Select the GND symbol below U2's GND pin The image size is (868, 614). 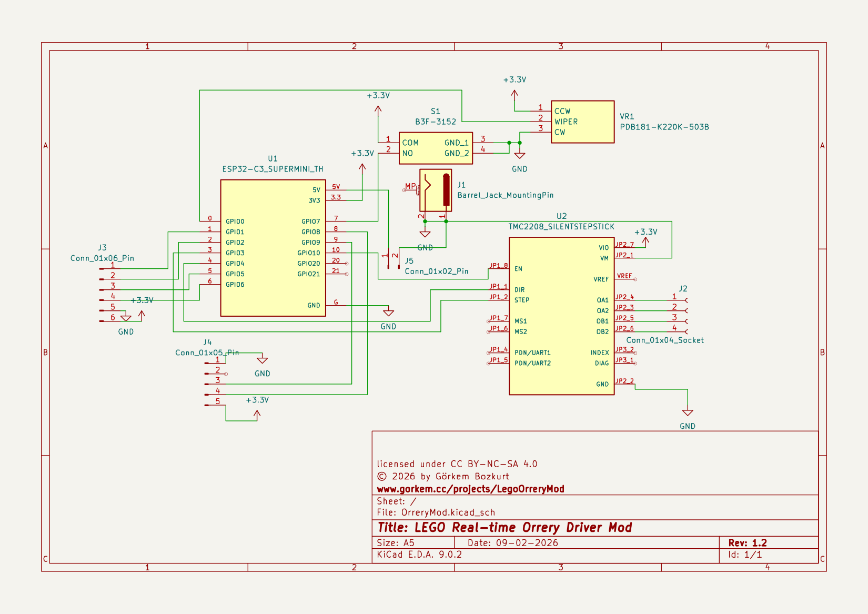click(x=687, y=413)
